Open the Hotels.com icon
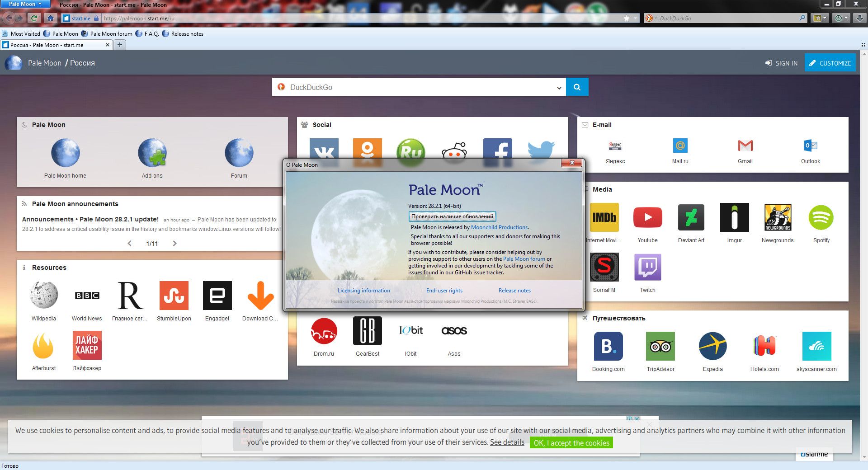 tap(764, 346)
